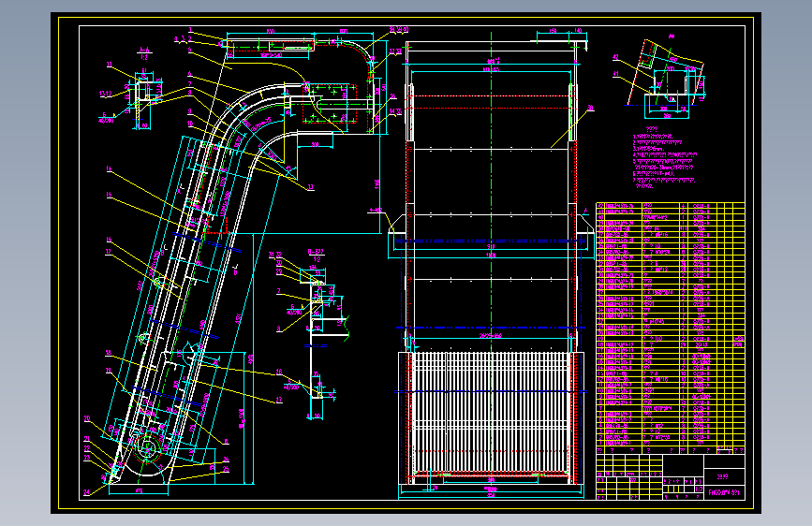812x526 pixels.
Task: Select the 476 dimension under the base
Action: pos(139,489)
